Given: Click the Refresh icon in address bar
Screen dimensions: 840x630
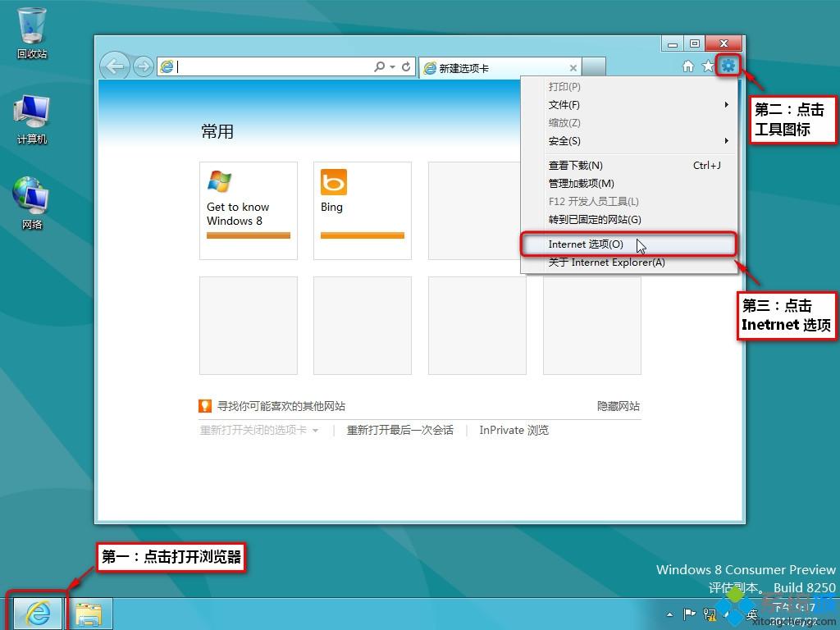Looking at the screenshot, I should tap(406, 66).
